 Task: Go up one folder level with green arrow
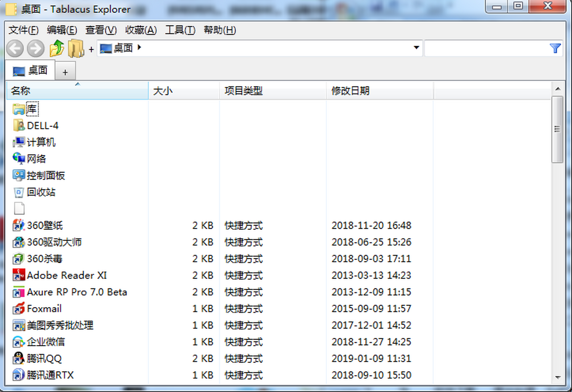coord(56,48)
